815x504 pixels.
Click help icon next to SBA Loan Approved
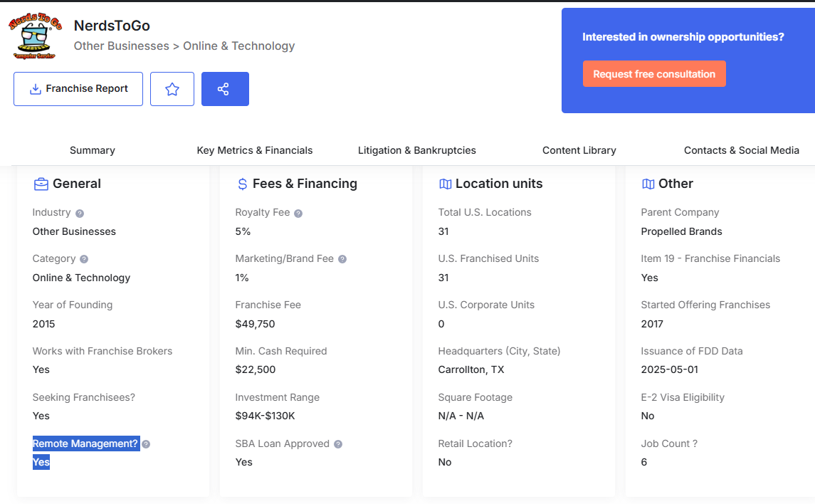tap(338, 443)
